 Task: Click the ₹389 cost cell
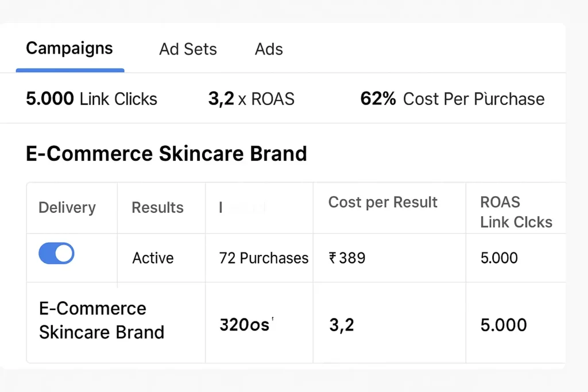point(347,258)
